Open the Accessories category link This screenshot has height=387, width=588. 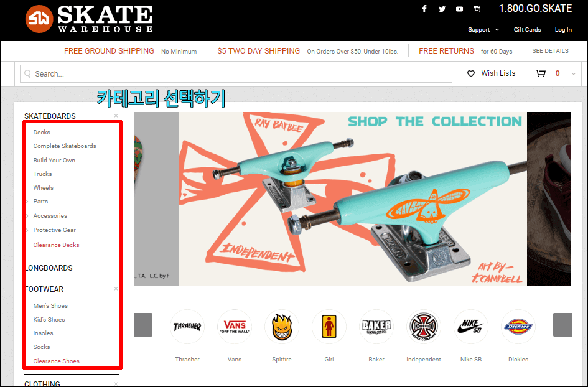[x=50, y=216]
